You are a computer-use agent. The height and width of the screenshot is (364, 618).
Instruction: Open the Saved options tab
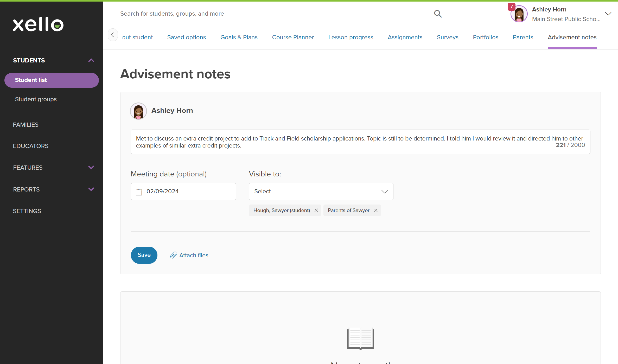click(187, 37)
